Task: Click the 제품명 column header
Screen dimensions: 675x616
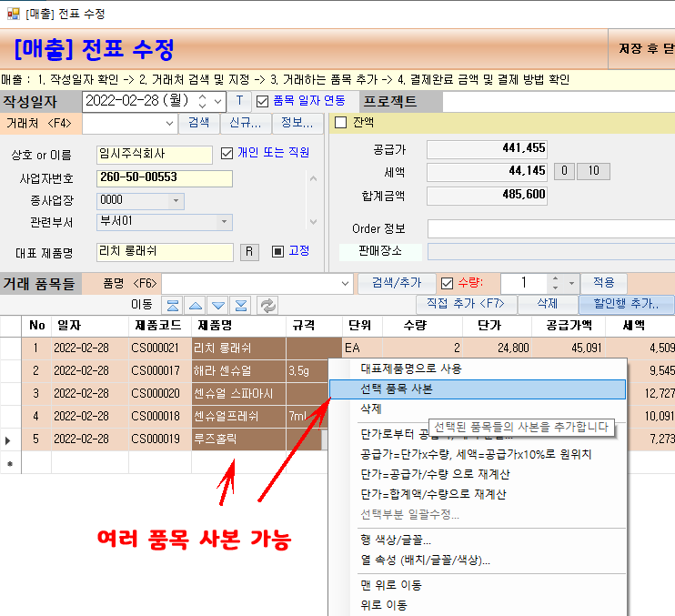Action: click(x=239, y=326)
